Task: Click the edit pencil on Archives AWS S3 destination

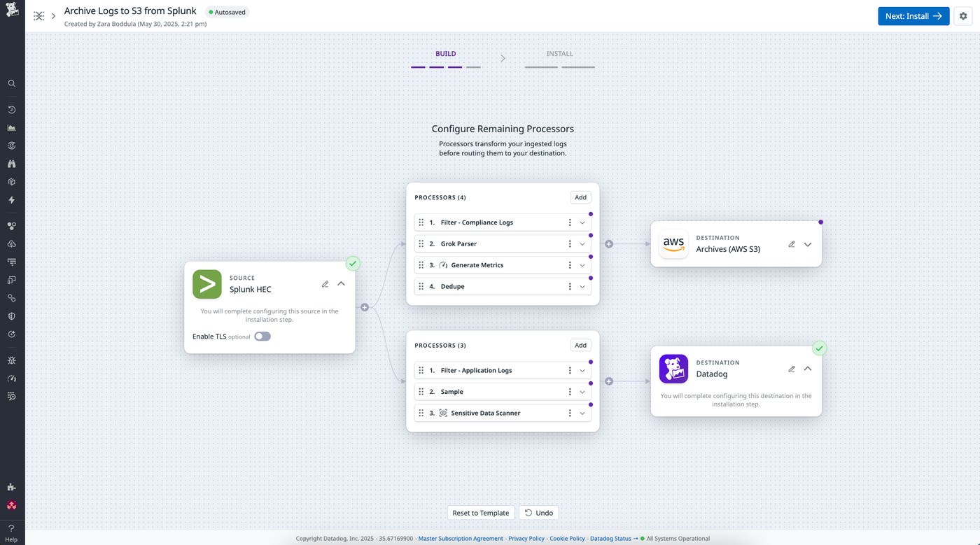Action: [791, 243]
